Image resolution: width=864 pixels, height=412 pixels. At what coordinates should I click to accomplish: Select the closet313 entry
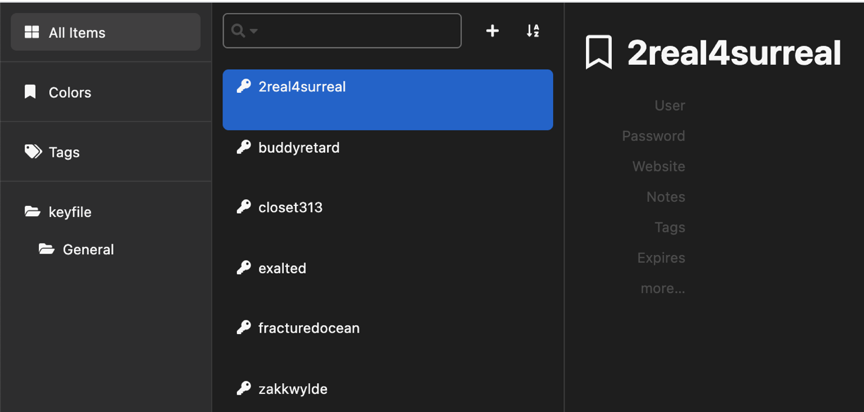point(388,208)
